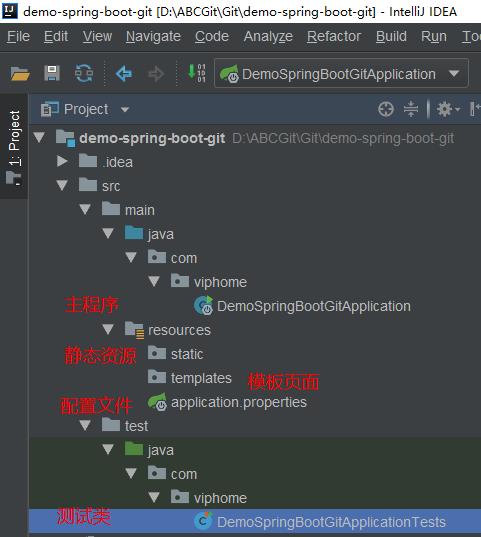Click the .idea folder icon
The height and width of the screenshot is (537, 481).
pyautogui.click(x=88, y=161)
